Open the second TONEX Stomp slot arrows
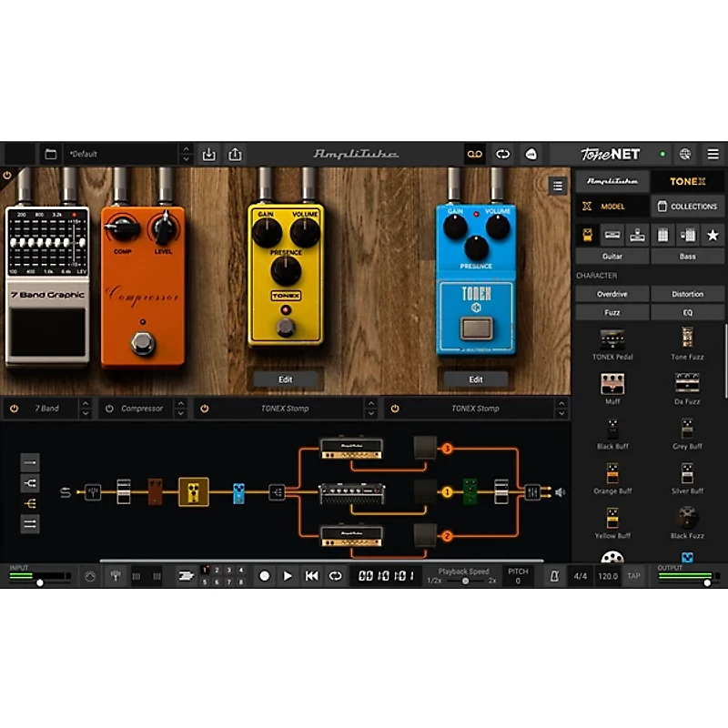Viewport: 728px width, 728px height. click(x=561, y=409)
